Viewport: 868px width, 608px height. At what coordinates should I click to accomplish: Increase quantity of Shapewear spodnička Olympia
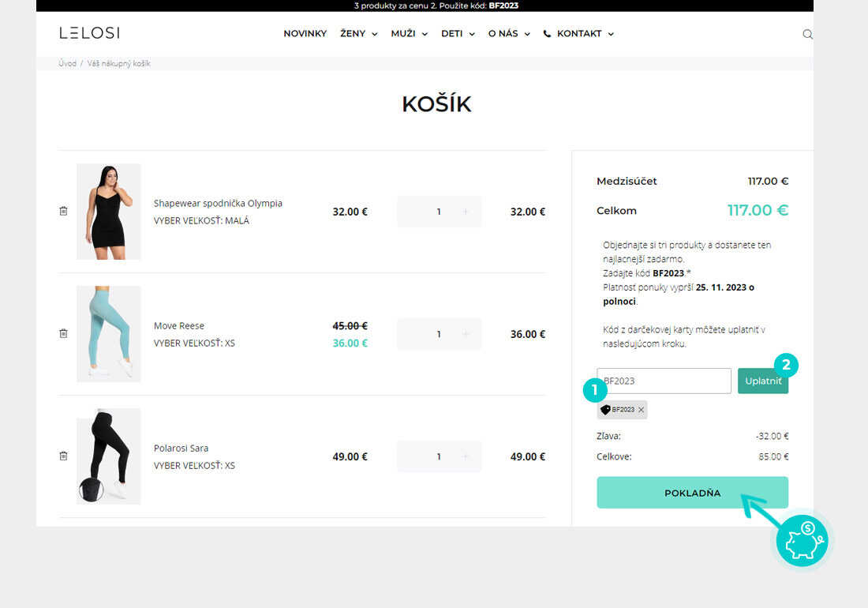[466, 212]
